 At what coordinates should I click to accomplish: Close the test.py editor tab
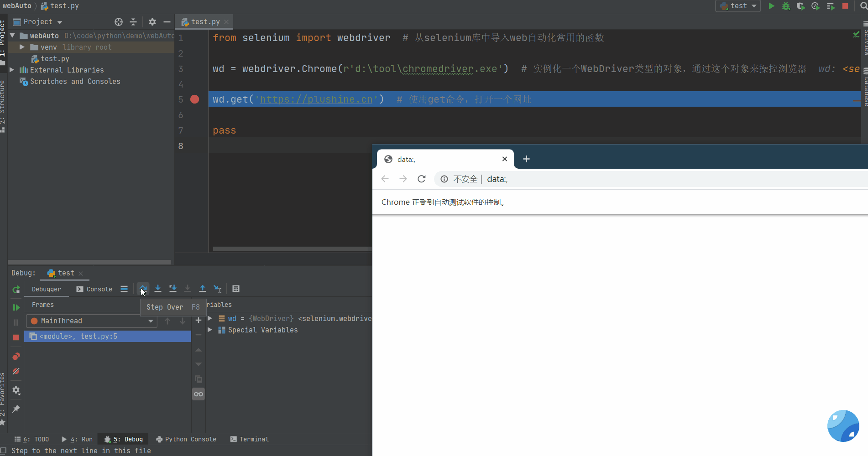click(x=226, y=22)
